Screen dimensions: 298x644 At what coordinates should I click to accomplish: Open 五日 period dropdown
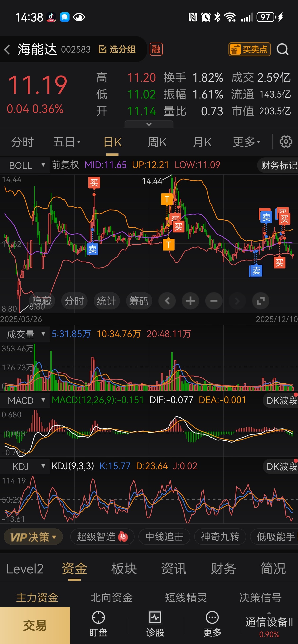pyautogui.click(x=67, y=142)
